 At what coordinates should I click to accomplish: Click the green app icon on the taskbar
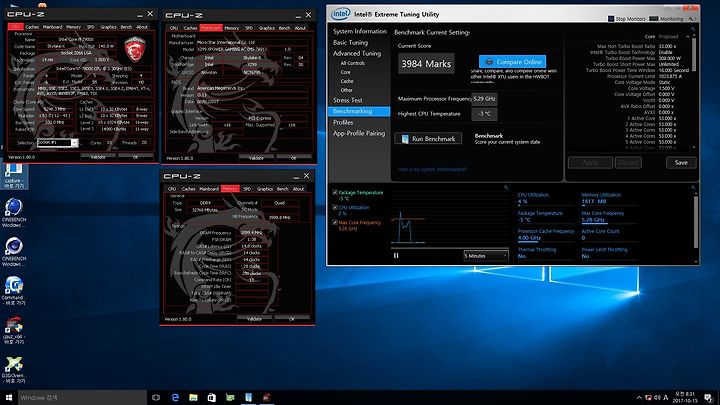(230, 398)
